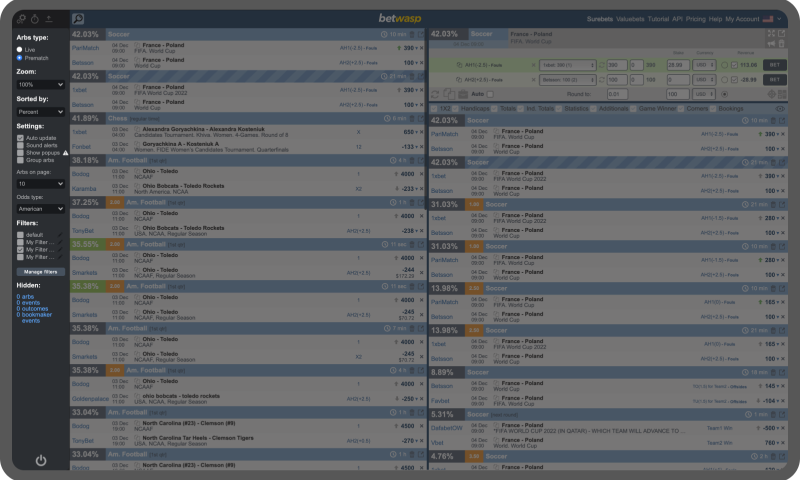Click the magnifier search icon in header

(78, 18)
